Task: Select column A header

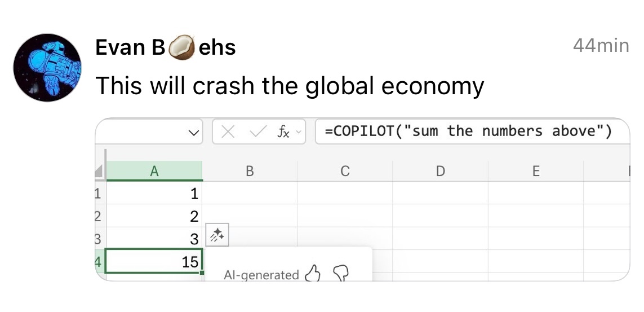Action: point(154,171)
